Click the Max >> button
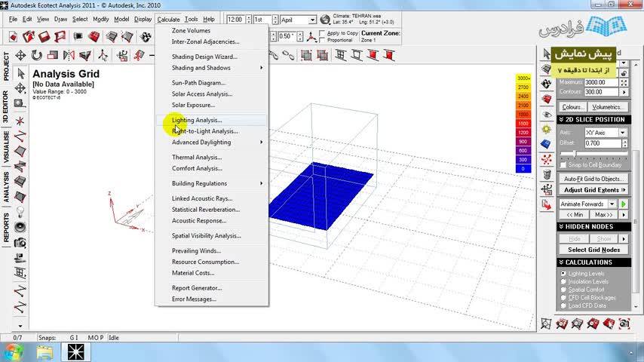The height and width of the screenshot is (362, 644). point(604,215)
